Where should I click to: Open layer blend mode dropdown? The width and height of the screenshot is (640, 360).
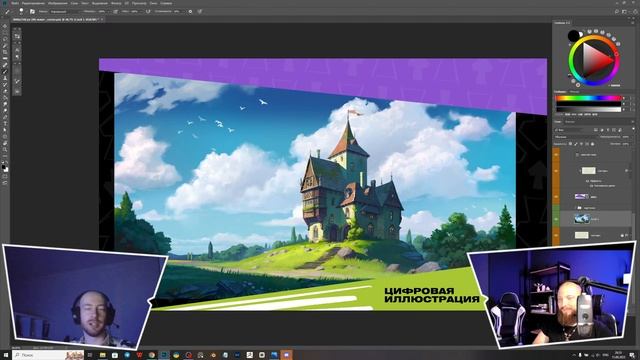point(575,137)
